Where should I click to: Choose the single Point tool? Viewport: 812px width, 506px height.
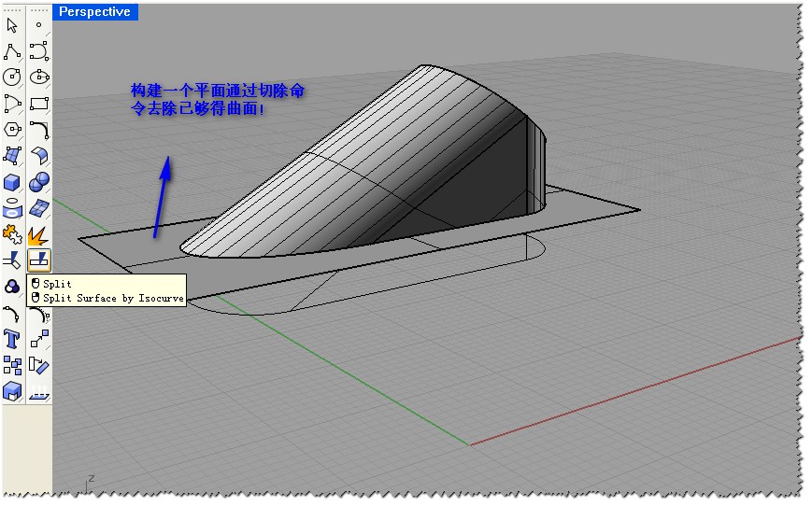click(39, 25)
